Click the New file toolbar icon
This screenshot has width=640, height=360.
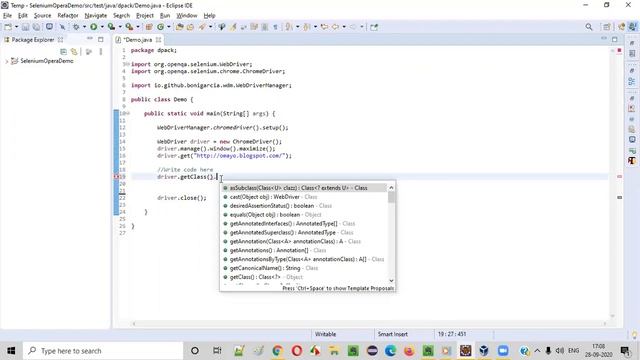(x=8, y=27)
